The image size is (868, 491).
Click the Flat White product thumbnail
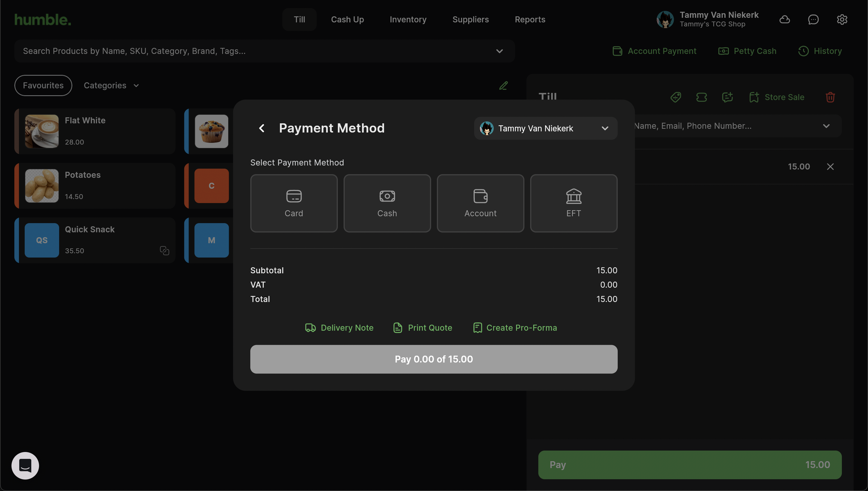42,131
